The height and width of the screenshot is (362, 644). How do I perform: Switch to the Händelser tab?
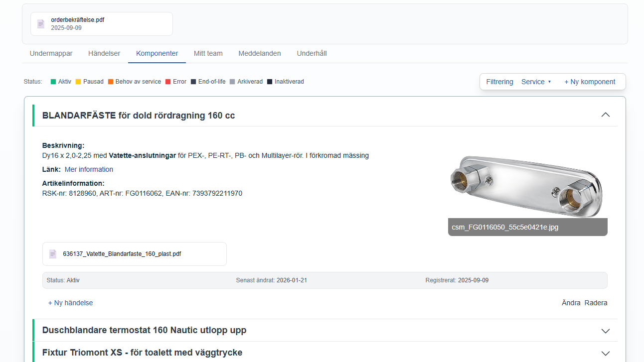tap(104, 53)
